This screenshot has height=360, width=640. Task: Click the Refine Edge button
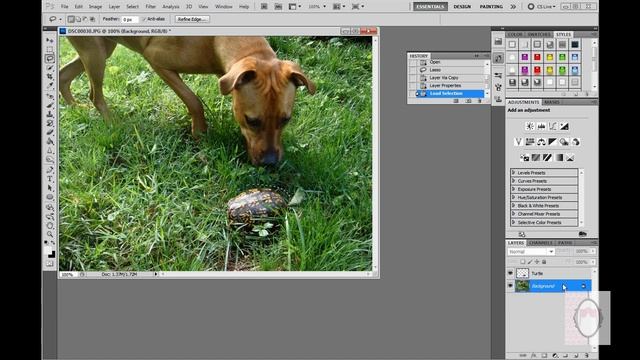(x=192, y=19)
